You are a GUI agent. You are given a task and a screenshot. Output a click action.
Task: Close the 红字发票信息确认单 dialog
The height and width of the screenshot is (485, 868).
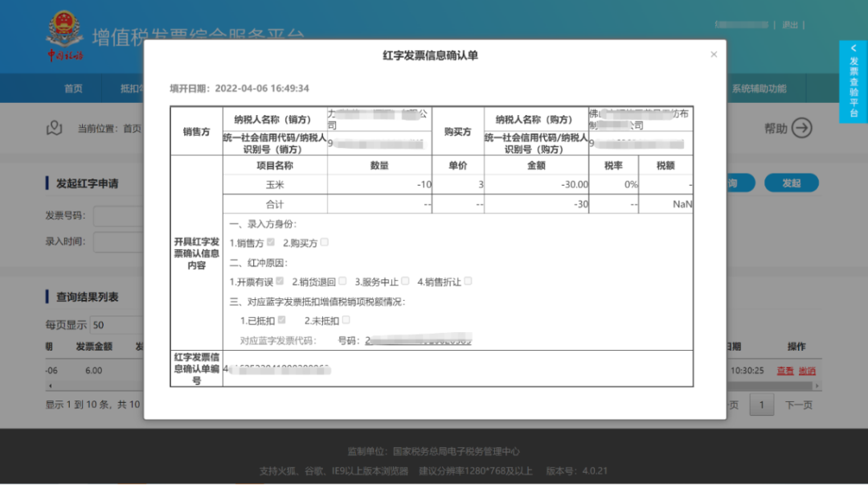point(714,55)
